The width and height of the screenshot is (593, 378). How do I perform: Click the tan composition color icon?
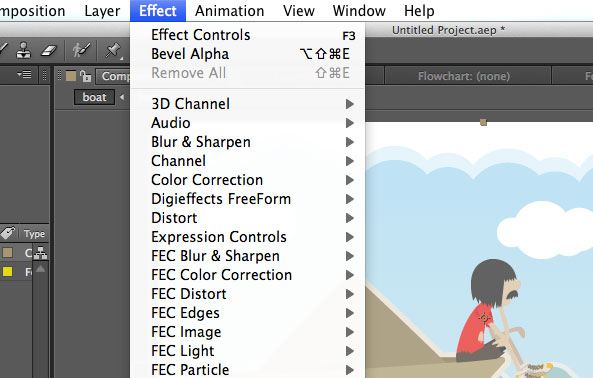[71, 76]
